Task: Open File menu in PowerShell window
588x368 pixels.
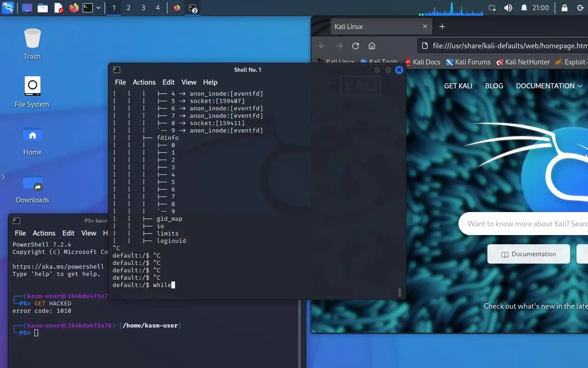Action: [x=20, y=233]
